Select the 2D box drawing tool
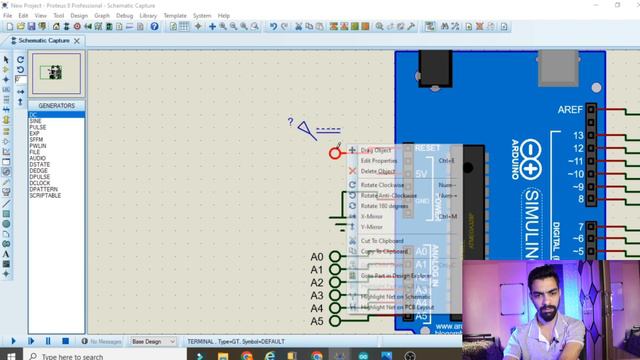The height and width of the screenshot is (360, 640). click(x=6, y=213)
